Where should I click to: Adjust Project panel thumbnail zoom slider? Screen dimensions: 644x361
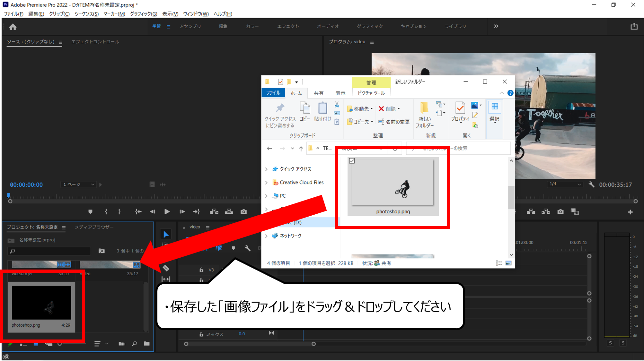point(72,344)
